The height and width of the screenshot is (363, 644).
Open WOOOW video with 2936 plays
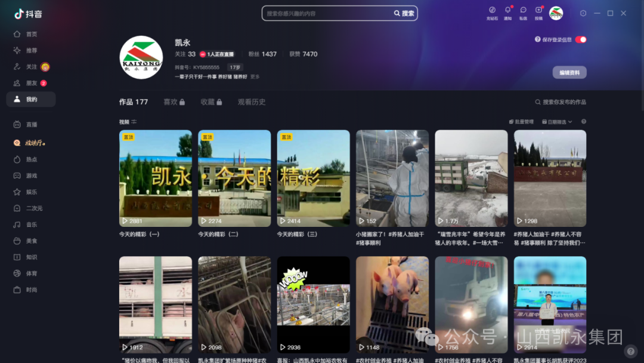pyautogui.click(x=313, y=304)
